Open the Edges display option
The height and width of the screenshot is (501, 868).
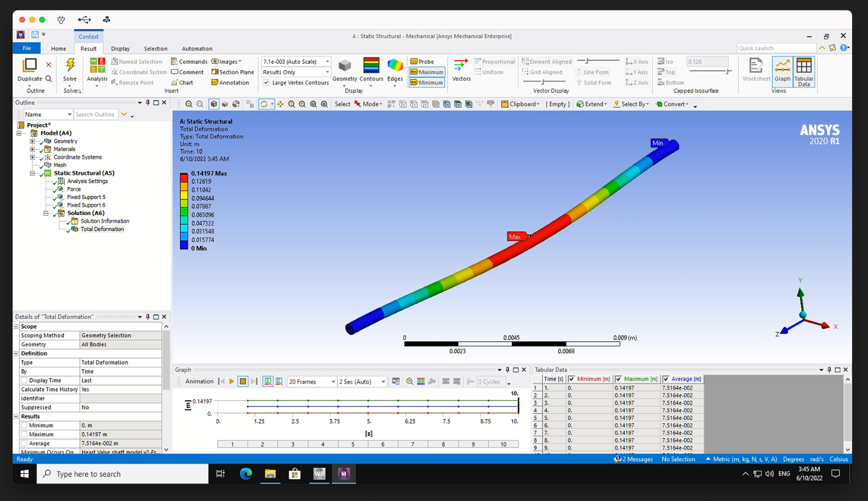click(395, 71)
